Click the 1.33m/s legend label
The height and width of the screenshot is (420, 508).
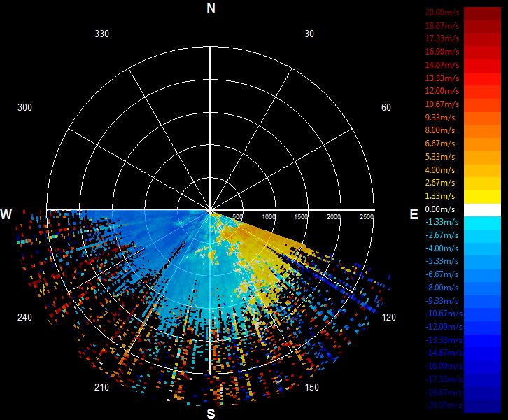coord(440,196)
